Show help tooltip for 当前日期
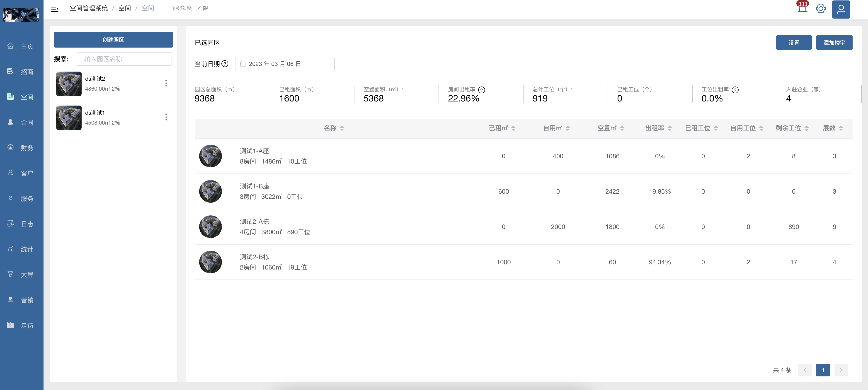Screen dimensions: 868x390 point(225,64)
